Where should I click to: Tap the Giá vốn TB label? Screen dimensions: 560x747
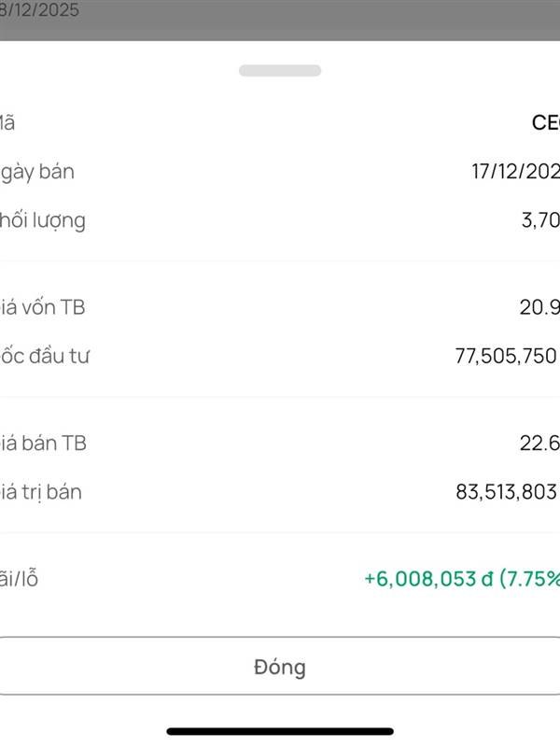tap(43, 306)
